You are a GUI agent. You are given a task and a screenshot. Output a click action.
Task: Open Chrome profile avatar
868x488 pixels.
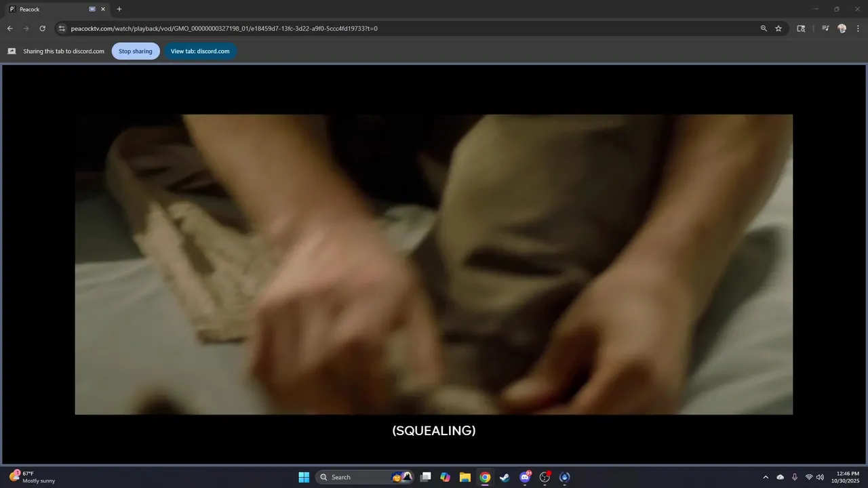pyautogui.click(x=842, y=28)
